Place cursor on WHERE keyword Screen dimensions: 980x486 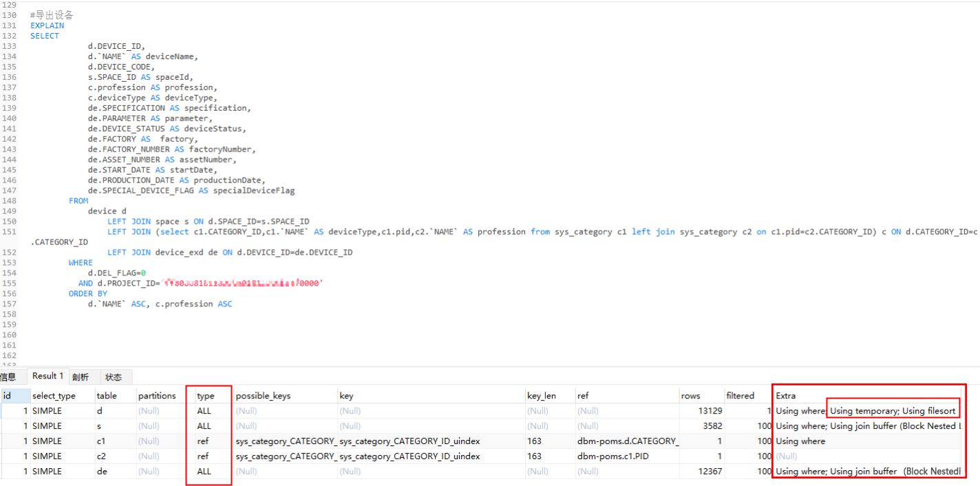(81, 263)
